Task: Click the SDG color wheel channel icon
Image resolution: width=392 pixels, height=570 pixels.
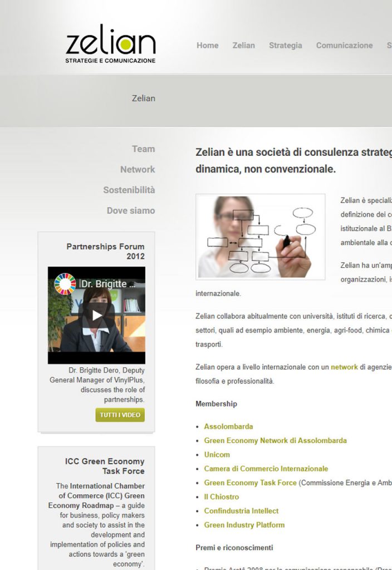Action: [65, 284]
